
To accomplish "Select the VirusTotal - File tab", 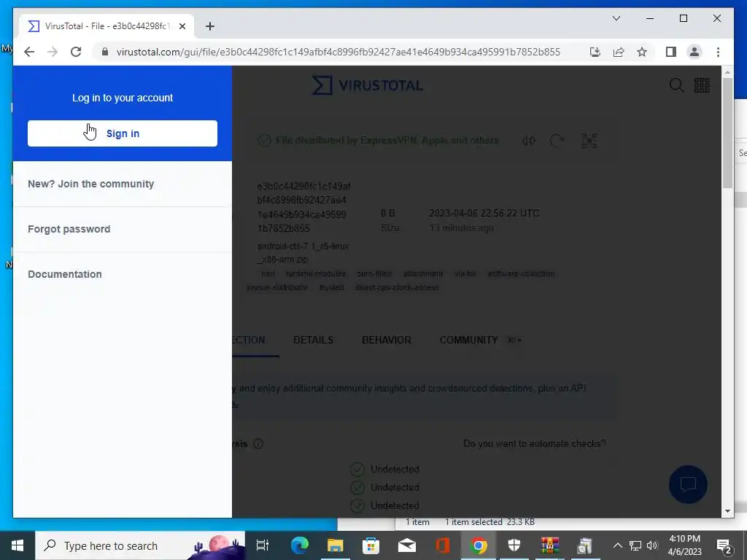I will tap(107, 26).
